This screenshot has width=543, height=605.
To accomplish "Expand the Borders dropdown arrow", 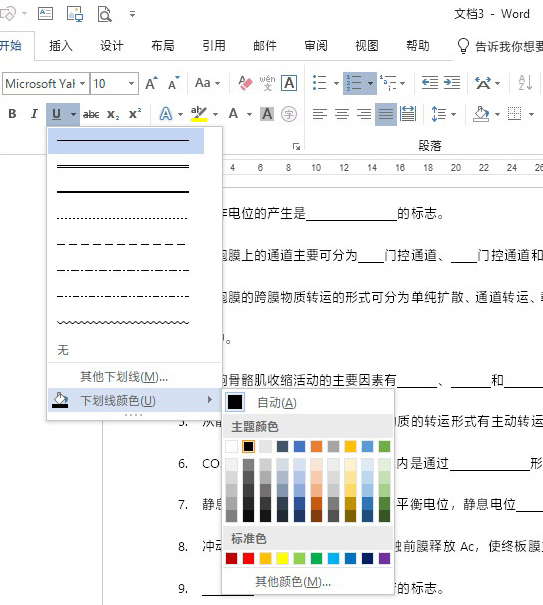I will coord(531,114).
